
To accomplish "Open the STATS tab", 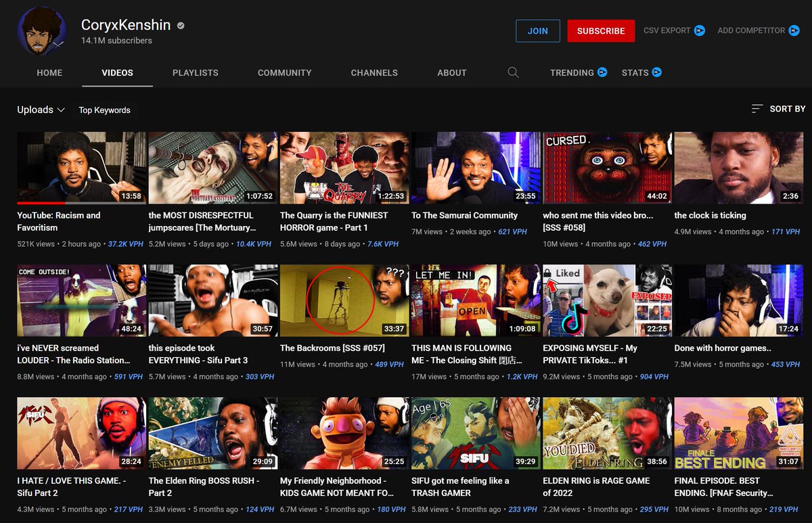I will point(635,72).
